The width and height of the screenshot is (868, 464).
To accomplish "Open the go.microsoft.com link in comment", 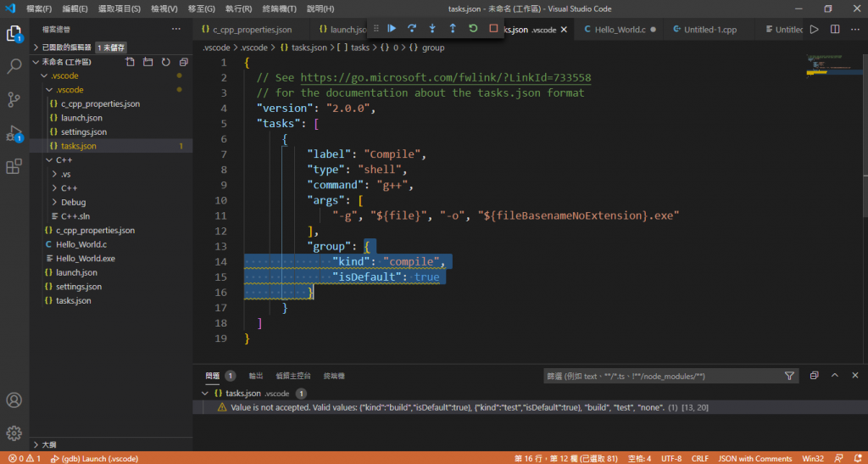I will [x=446, y=77].
